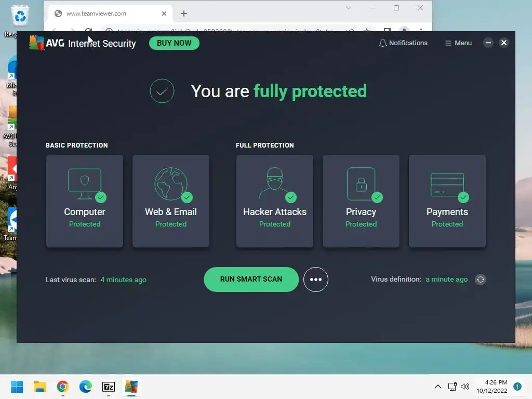Open the AnyDesk desktop shortcut
Screen dimensions: 532x399
pos(12,173)
